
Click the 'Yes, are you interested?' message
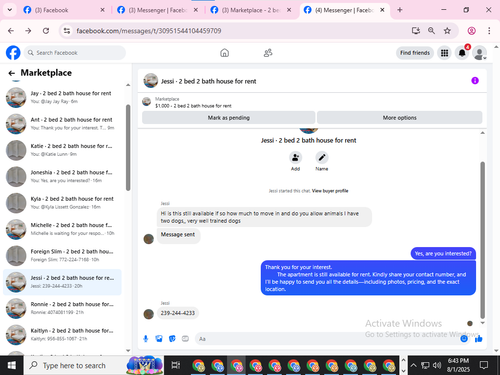coord(443,253)
